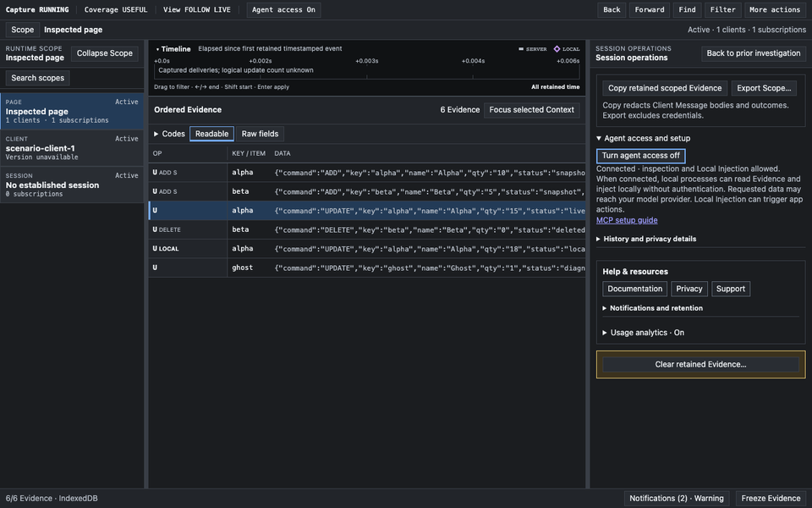Click the LOCAL diamond legend icon
This screenshot has width=812, height=508.
pyautogui.click(x=557, y=49)
